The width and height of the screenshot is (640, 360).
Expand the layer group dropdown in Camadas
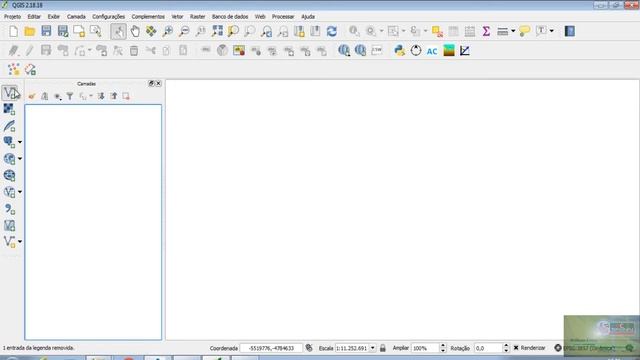(x=91, y=96)
